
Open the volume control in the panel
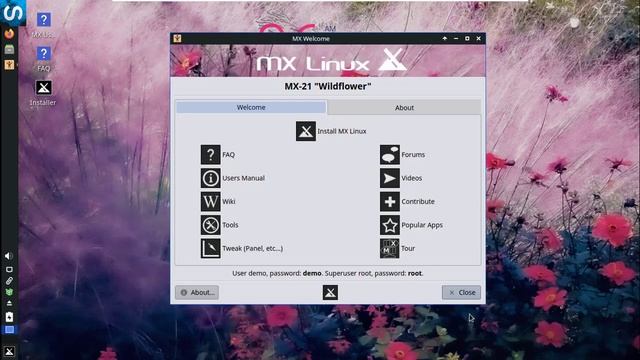tap(9, 256)
